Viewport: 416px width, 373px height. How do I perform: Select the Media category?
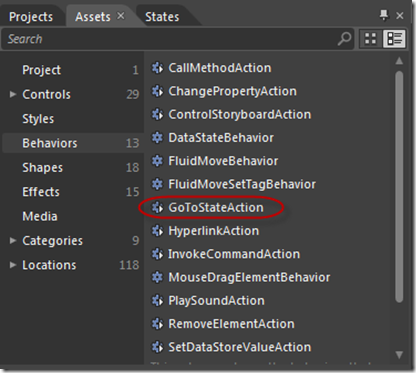click(x=40, y=216)
